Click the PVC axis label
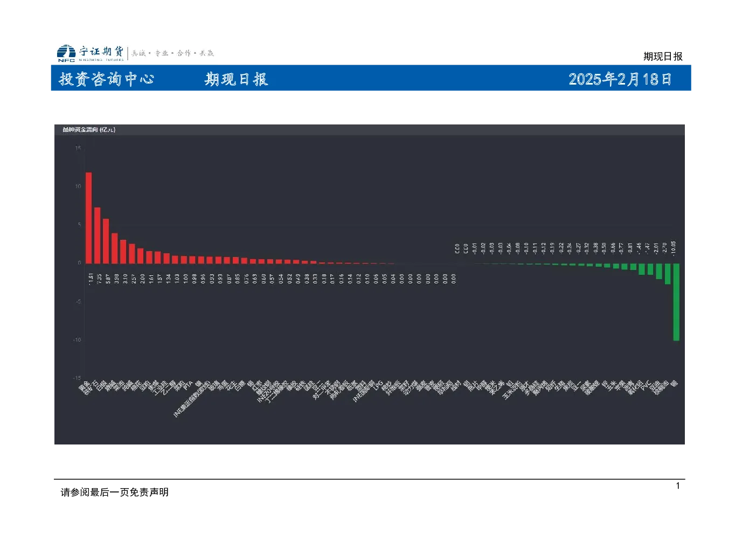Viewport: 756px width, 535px height. click(646, 386)
